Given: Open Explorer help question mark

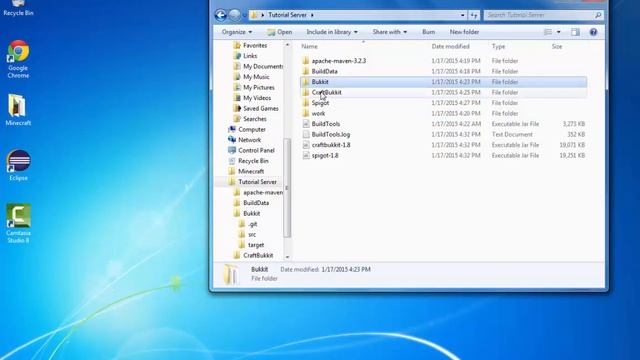Looking at the screenshot, I should point(593,32).
